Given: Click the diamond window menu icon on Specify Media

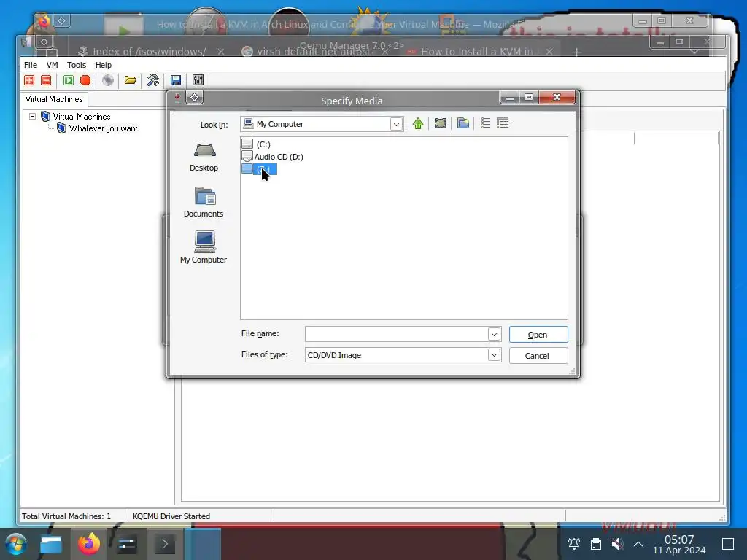Looking at the screenshot, I should pos(194,98).
